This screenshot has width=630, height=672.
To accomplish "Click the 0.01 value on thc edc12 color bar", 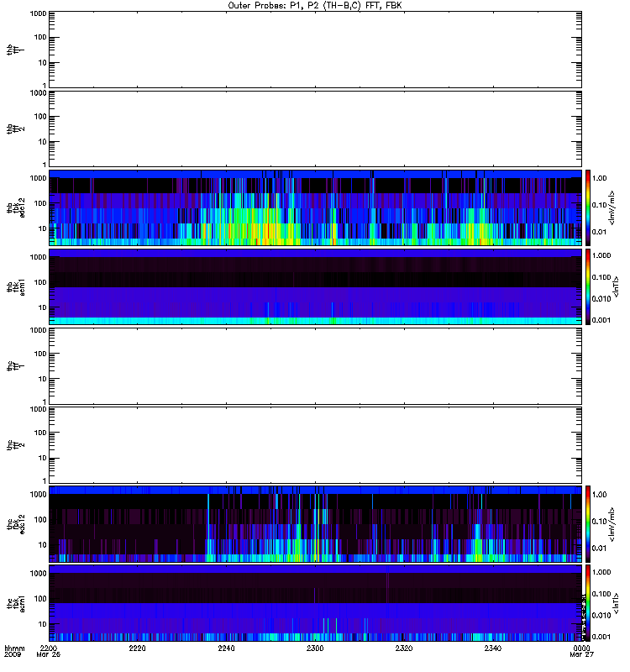I will pyautogui.click(x=599, y=549).
